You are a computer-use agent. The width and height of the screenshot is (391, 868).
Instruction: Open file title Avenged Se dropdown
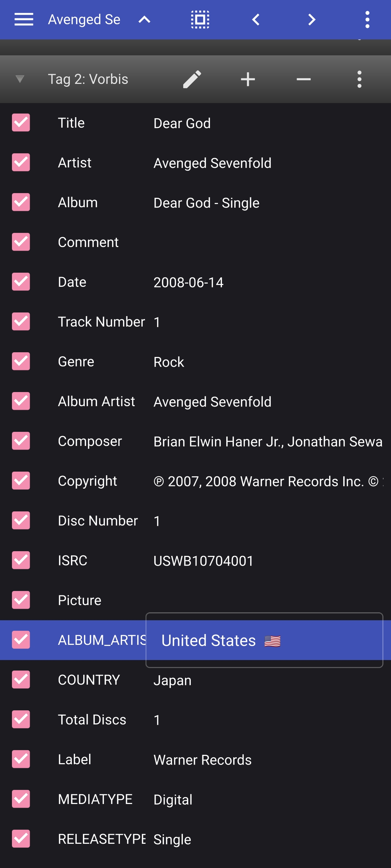click(84, 20)
